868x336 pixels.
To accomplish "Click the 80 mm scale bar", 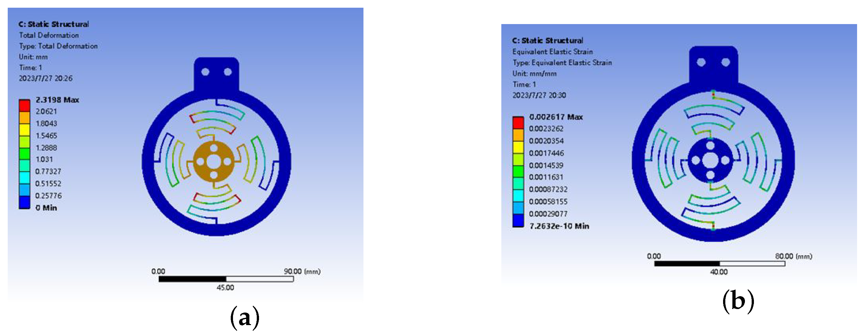I will pyautogui.click(x=720, y=264).
